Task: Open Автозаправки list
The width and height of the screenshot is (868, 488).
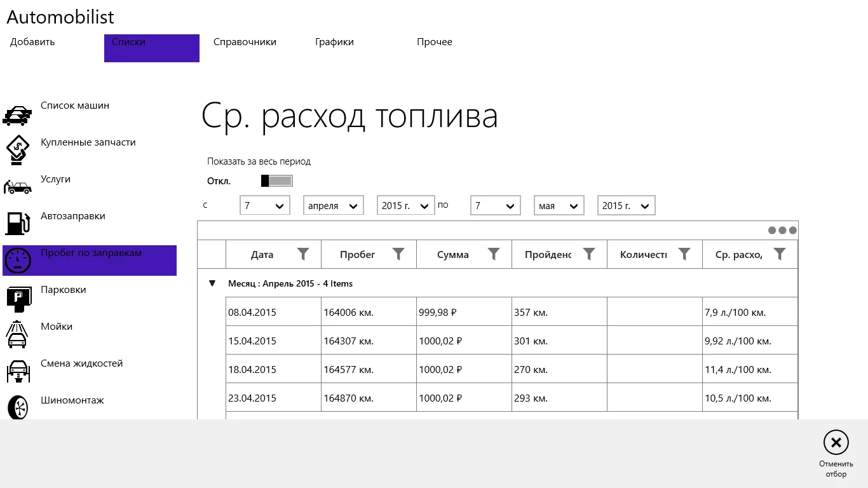Action: (x=73, y=216)
